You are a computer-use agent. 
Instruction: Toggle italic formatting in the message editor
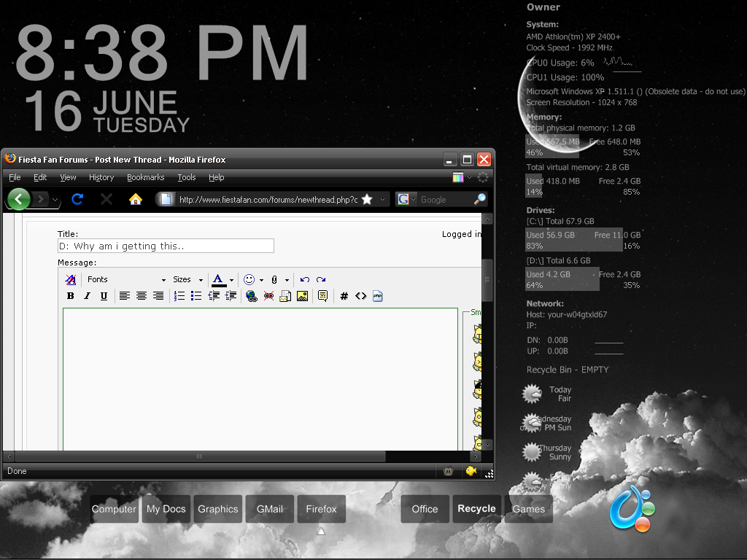[88, 296]
